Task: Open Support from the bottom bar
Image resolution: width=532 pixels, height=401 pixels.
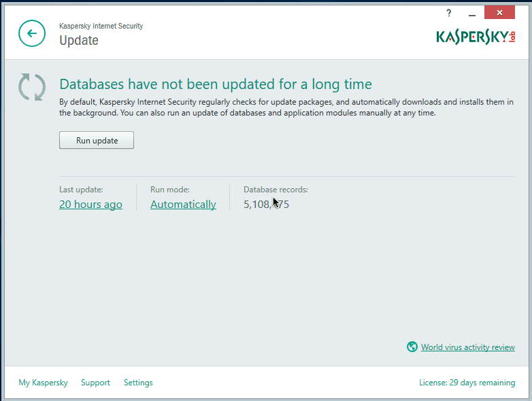Action: point(95,383)
